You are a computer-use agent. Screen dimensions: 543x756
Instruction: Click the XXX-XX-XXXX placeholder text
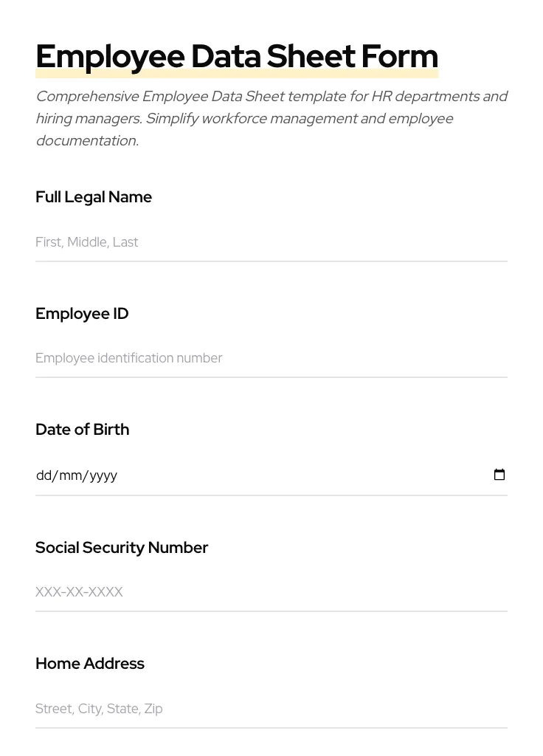click(x=79, y=591)
